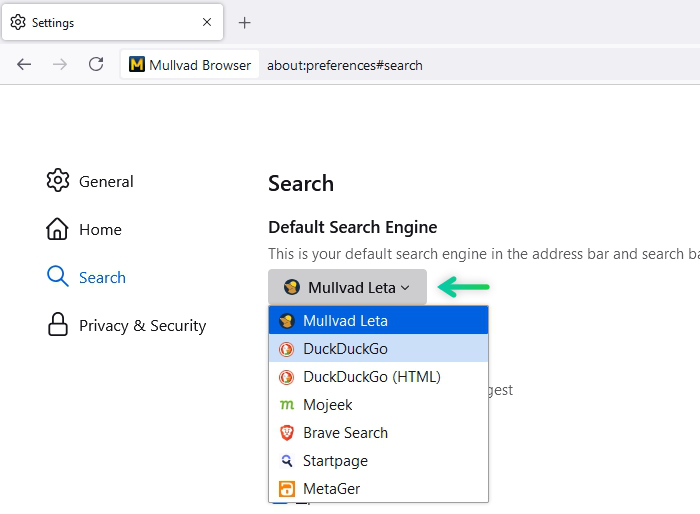This screenshot has width=700, height=514.
Task: Go forward with the forward arrow
Action: [60, 65]
